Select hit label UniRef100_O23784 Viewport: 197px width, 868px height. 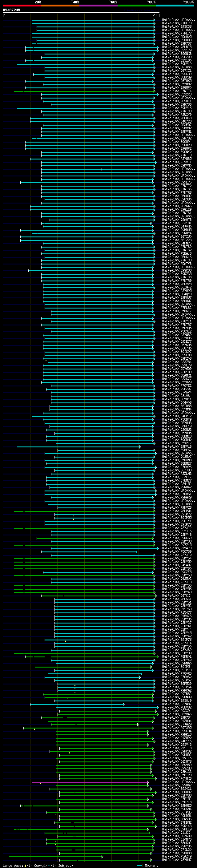point(177,362)
